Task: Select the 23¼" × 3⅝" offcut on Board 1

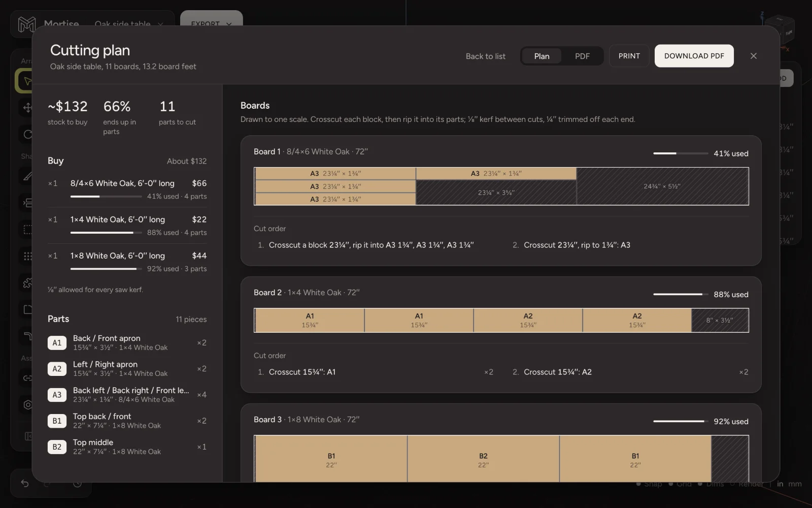Action: pos(496,193)
